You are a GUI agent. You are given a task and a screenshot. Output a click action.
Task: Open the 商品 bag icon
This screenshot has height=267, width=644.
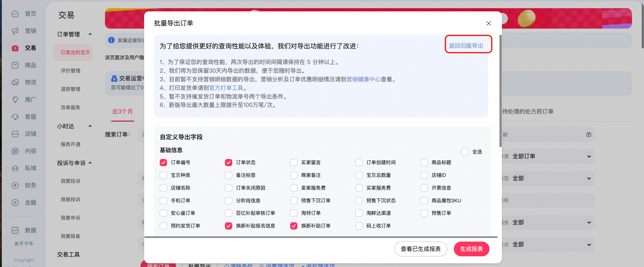point(15,65)
